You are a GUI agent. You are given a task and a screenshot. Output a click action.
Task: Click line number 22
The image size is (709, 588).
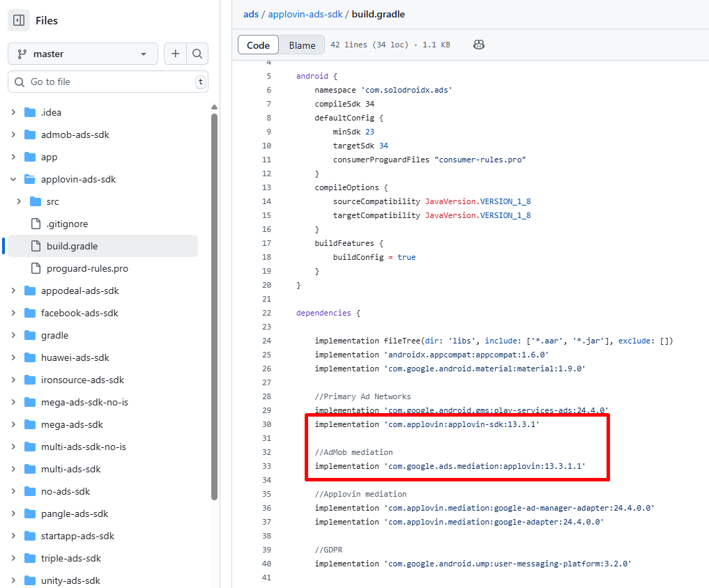click(267, 313)
